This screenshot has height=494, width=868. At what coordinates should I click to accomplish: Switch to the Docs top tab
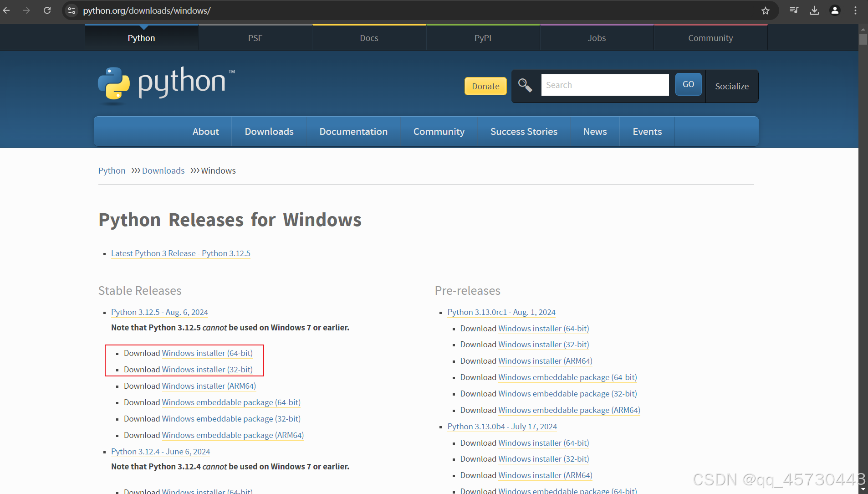[x=369, y=38]
